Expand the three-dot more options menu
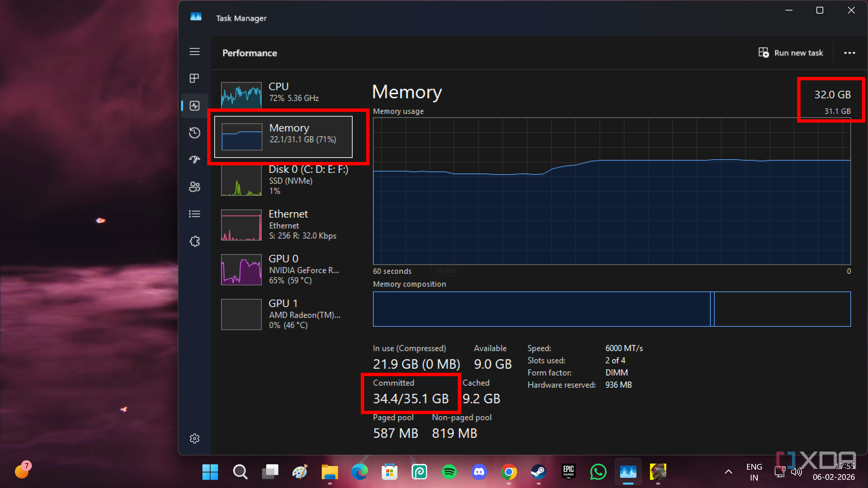 849,53
